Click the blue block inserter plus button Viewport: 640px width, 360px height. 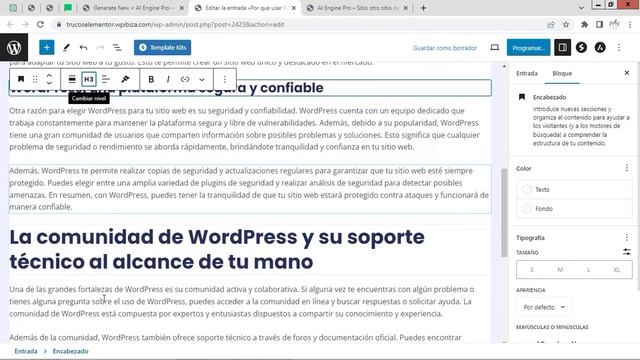(47, 47)
